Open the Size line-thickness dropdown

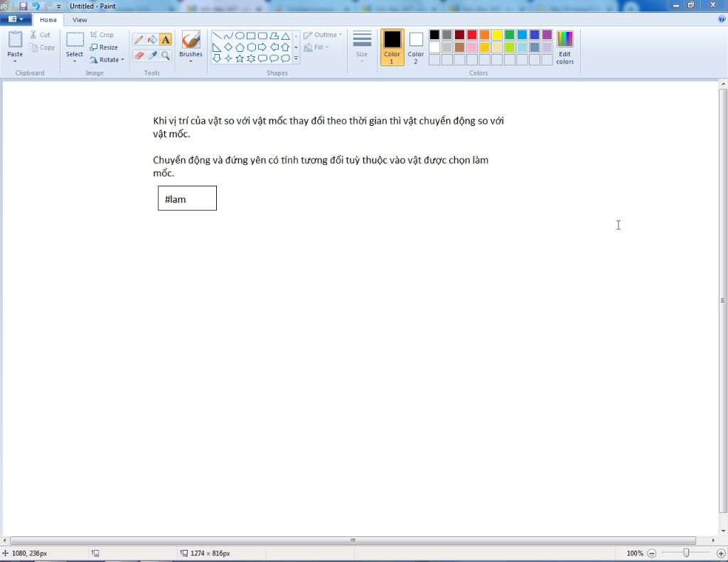point(362,46)
